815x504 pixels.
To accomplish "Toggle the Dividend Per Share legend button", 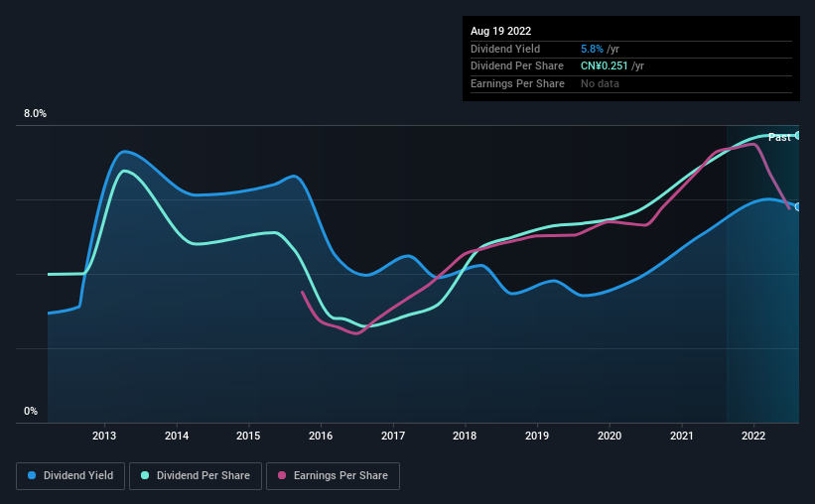I will coord(196,476).
